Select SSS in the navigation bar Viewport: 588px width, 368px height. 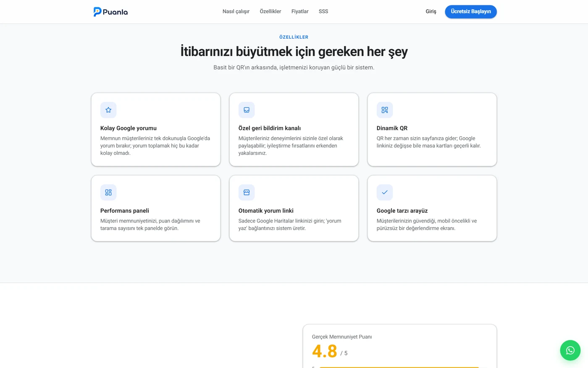[323, 11]
